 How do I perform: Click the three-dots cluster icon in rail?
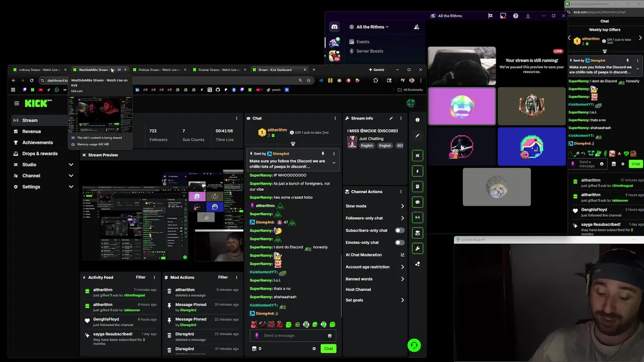(417, 264)
